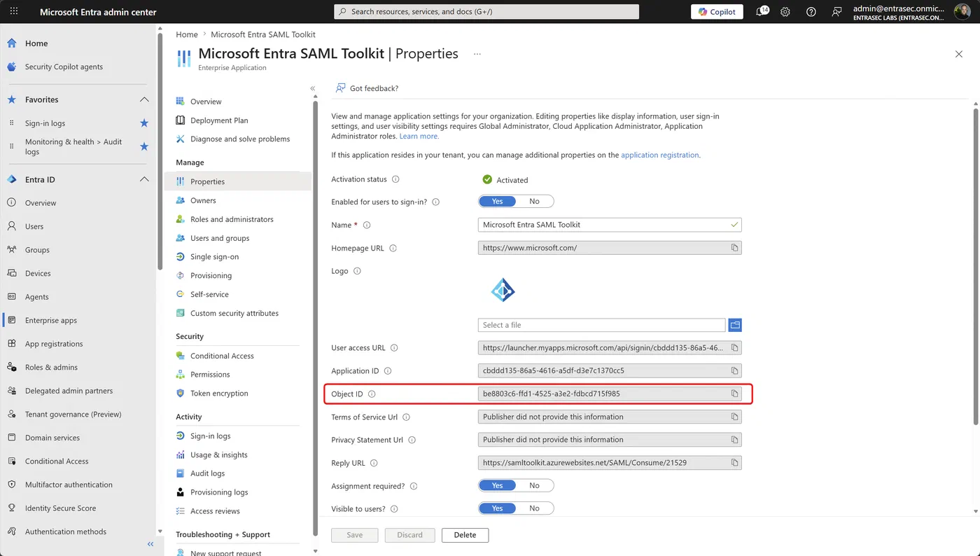Open Enterprise apps in left navigation

coord(50,320)
